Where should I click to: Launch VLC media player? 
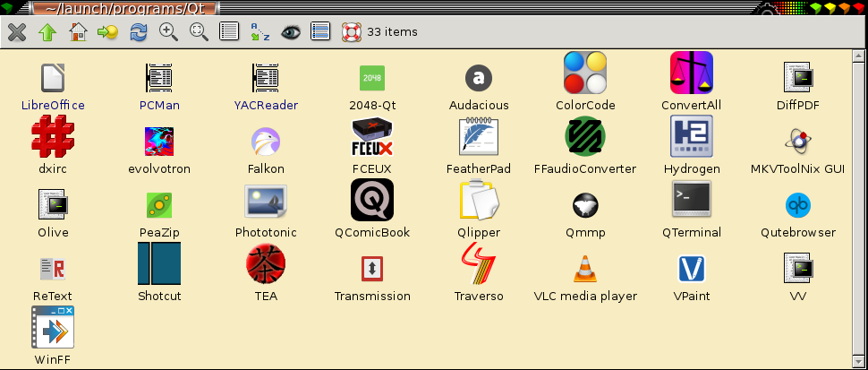click(x=585, y=269)
